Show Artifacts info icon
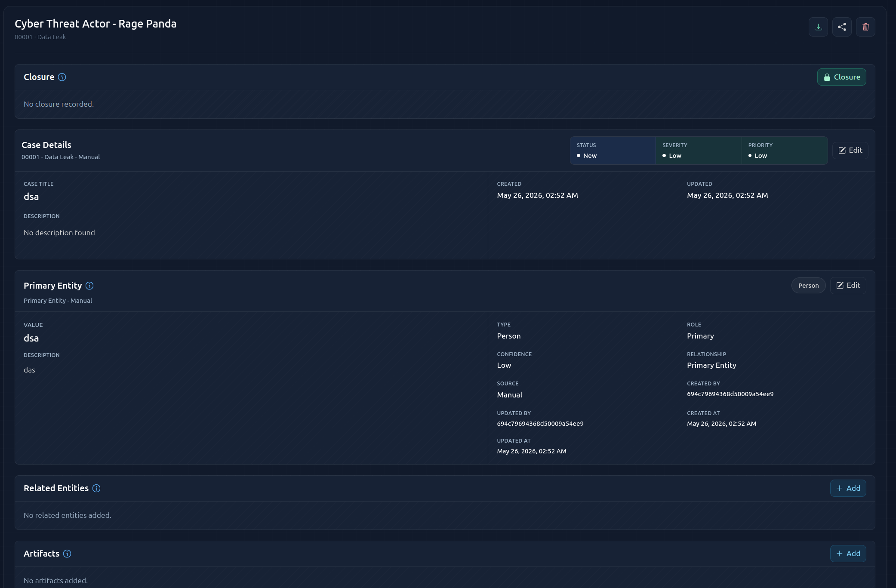The height and width of the screenshot is (588, 896). pos(67,554)
